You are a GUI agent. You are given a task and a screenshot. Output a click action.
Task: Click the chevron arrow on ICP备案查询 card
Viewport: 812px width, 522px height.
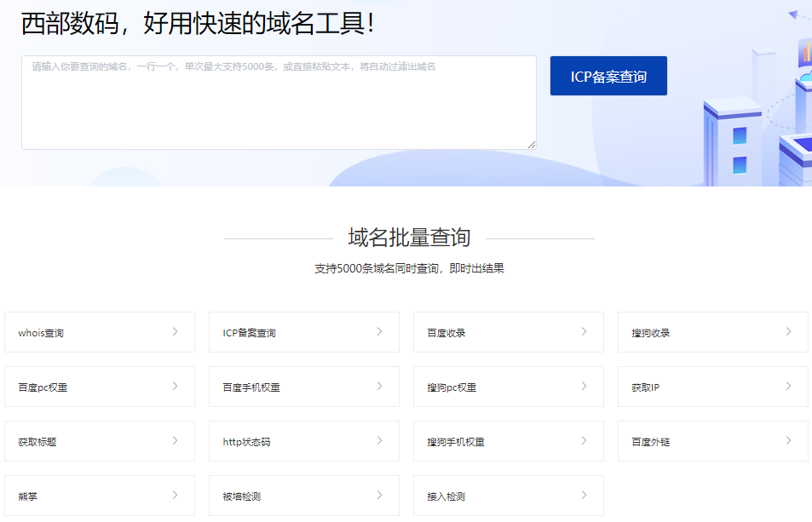[x=379, y=332]
